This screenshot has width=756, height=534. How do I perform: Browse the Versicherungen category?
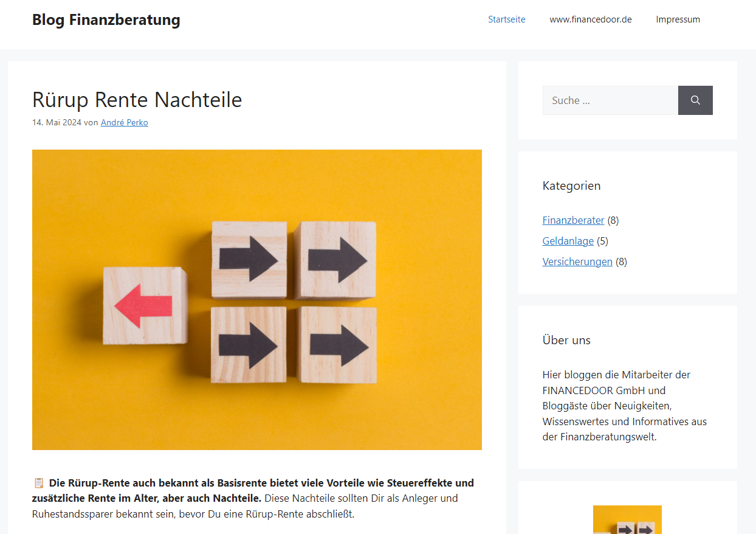point(577,262)
